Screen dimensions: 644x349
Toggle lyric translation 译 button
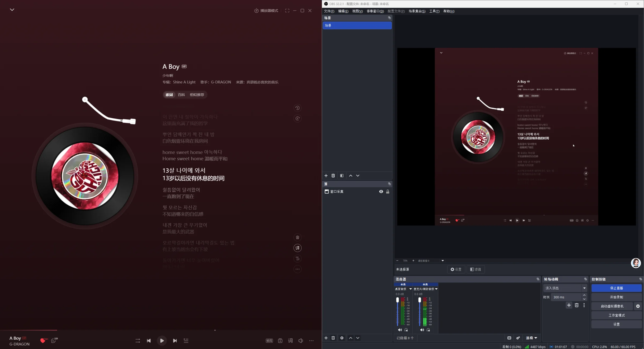[x=297, y=248]
